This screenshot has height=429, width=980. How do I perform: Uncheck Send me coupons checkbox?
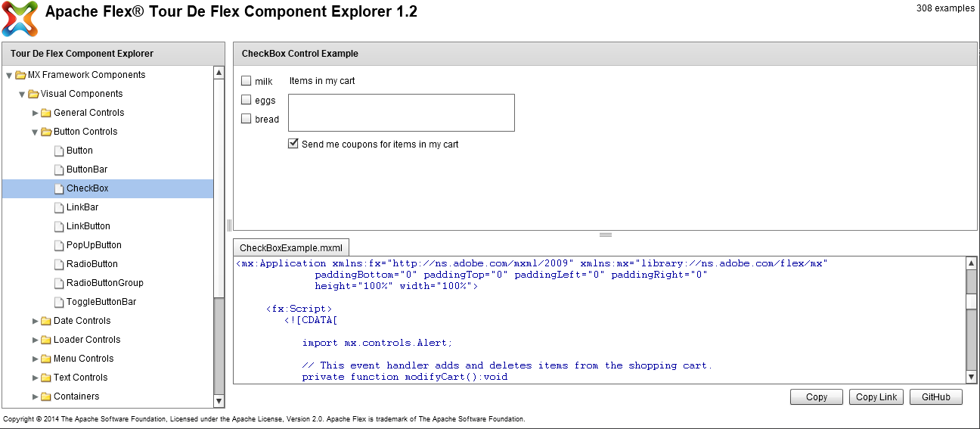tap(293, 144)
